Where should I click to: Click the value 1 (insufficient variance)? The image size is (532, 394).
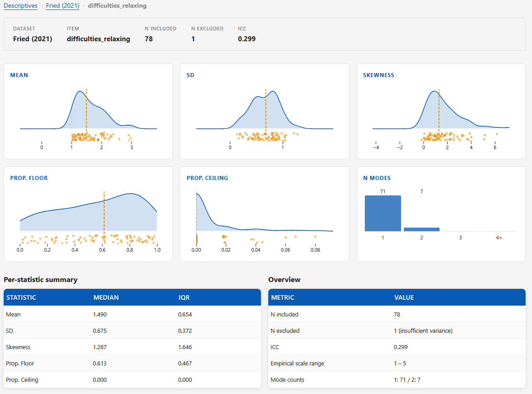(x=423, y=331)
